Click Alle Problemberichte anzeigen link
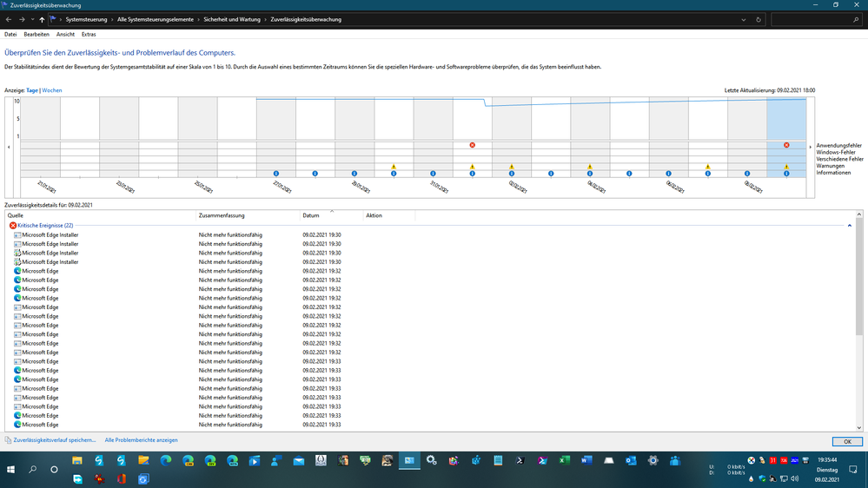 pos(141,440)
